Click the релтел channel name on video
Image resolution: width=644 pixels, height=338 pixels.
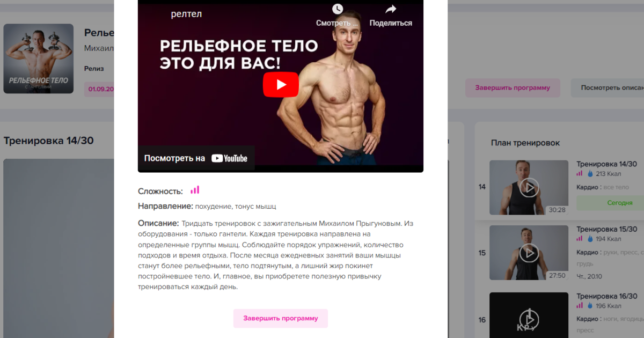click(186, 14)
